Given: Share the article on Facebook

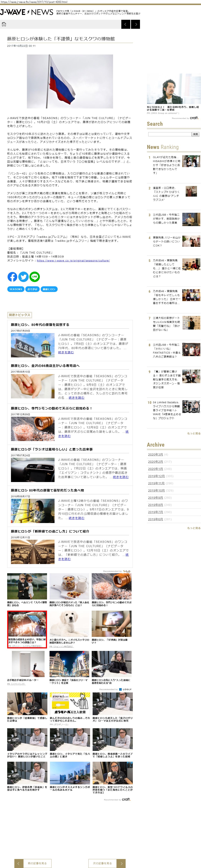Looking at the screenshot, I should [x=12, y=277].
